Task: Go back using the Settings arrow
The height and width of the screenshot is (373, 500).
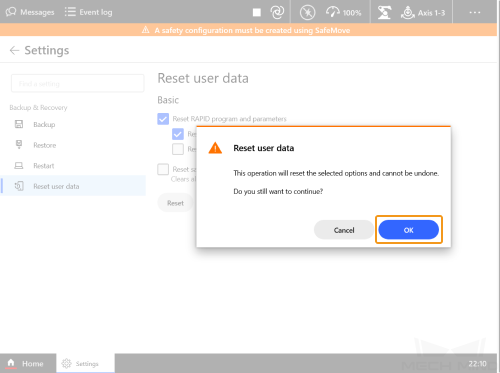Action: click(x=14, y=50)
